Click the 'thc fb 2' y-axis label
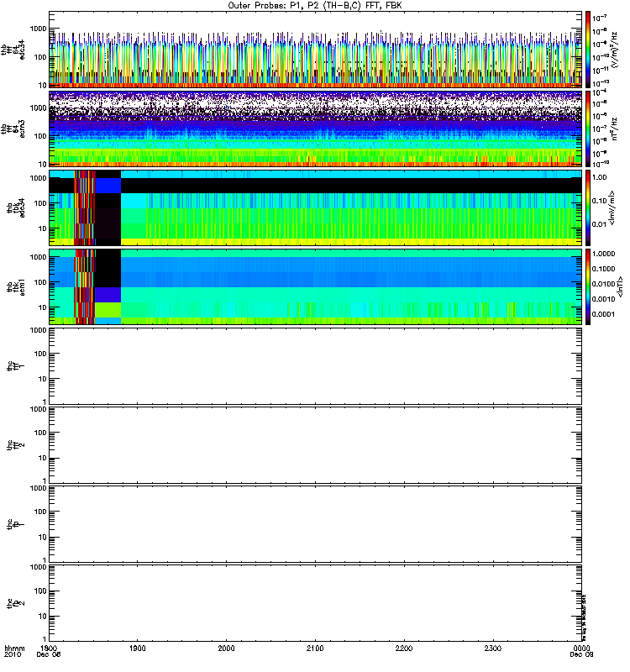The image size is (630, 672). coord(16,603)
